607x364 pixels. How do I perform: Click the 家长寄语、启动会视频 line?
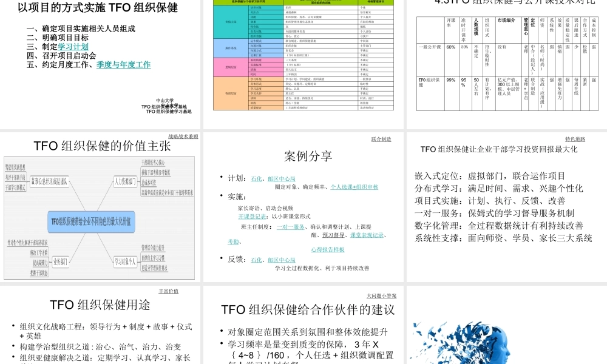click(266, 208)
